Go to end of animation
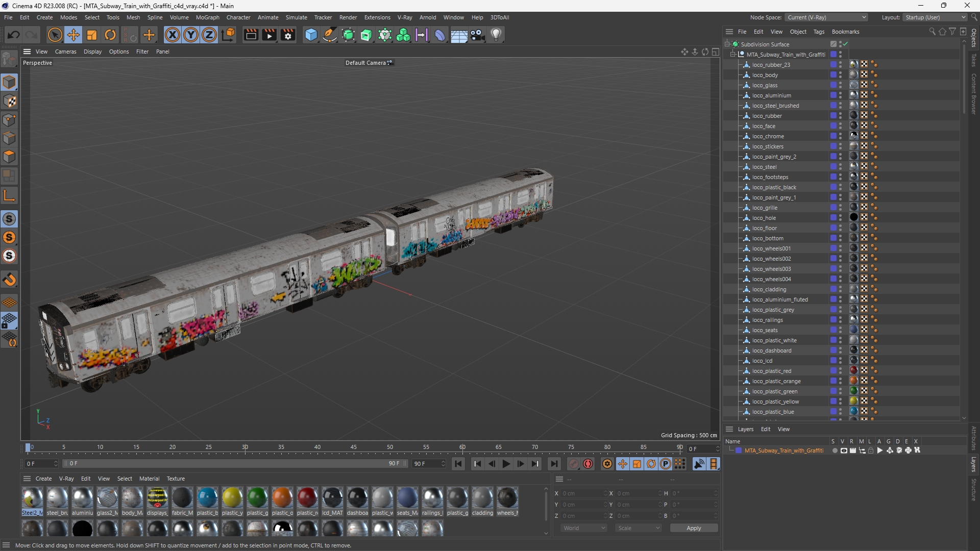The width and height of the screenshot is (980, 551). (x=554, y=464)
